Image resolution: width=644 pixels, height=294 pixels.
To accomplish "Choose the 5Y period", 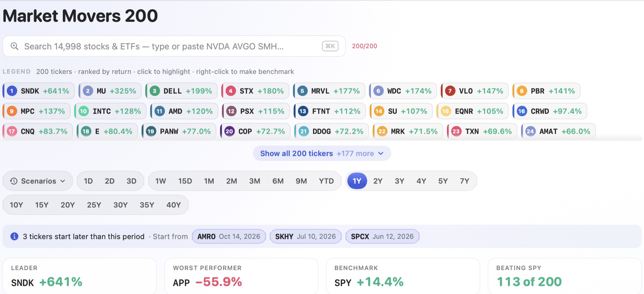I will [x=443, y=181].
